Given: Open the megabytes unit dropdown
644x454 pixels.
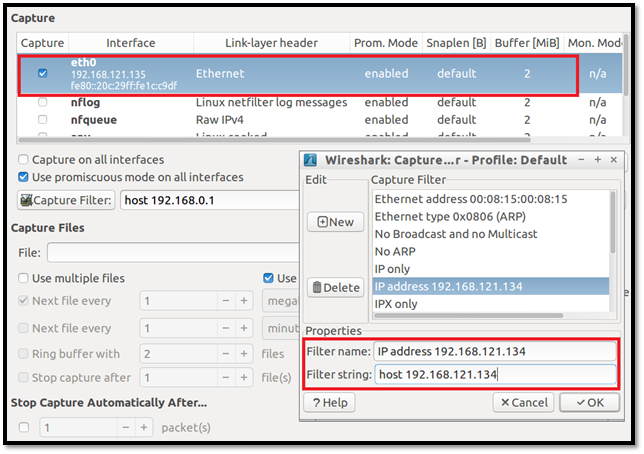Looking at the screenshot, I should coord(280,301).
